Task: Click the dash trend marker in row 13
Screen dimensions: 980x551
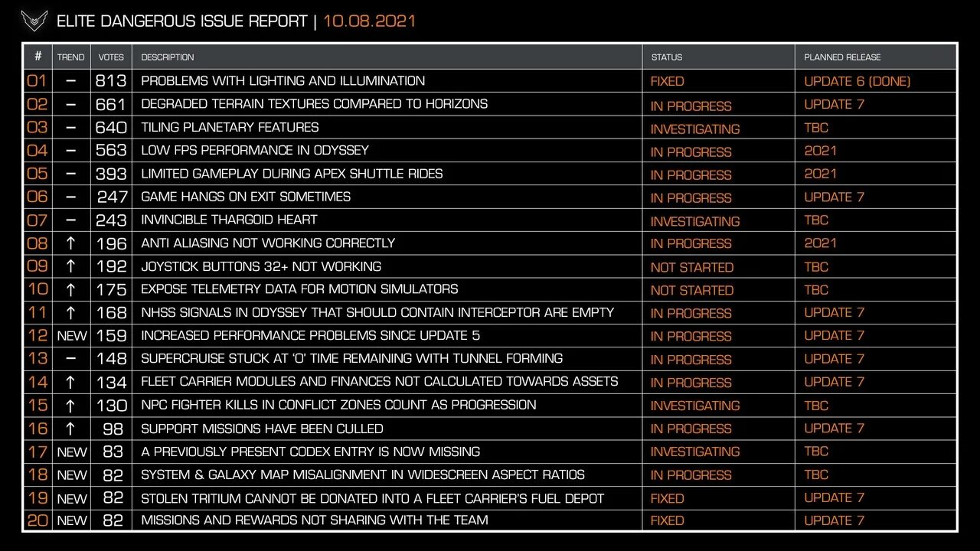Action: click(x=71, y=359)
